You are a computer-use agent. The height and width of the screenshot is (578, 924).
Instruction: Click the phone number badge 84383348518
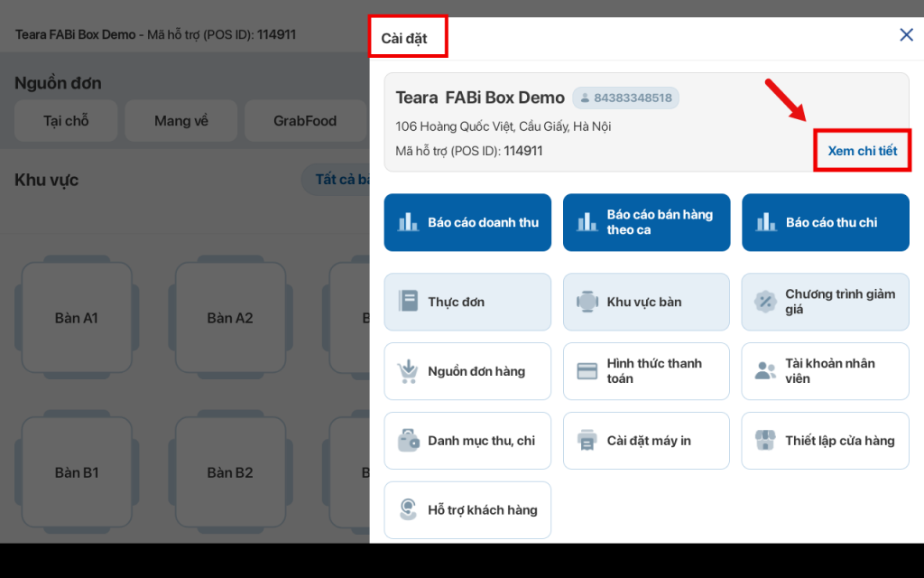(625, 98)
